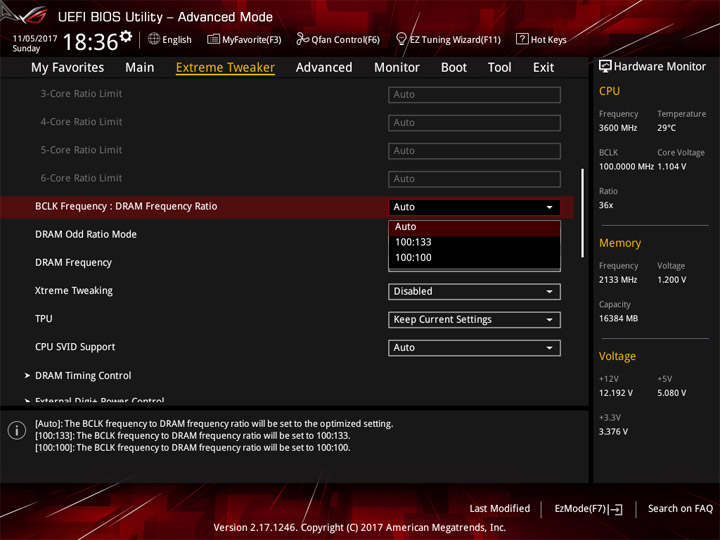Click Ratio 36x value

click(606, 205)
